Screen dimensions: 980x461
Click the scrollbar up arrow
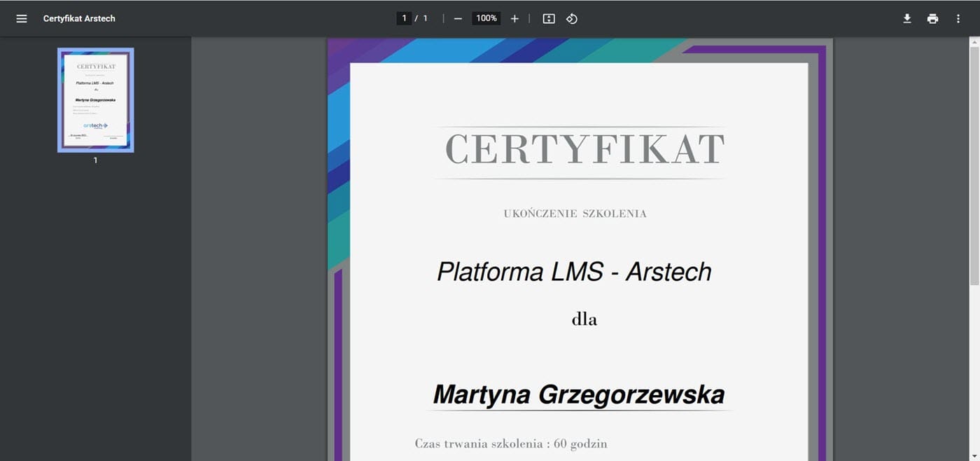(x=974, y=43)
